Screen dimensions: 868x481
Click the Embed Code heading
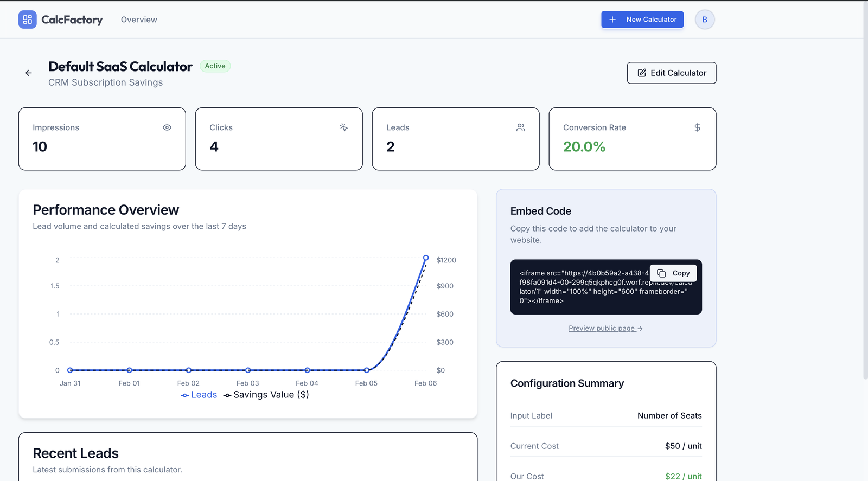click(x=541, y=211)
